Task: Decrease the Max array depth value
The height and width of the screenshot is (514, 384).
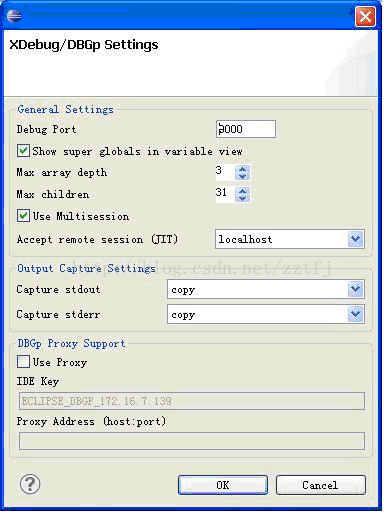Action: [x=243, y=176]
